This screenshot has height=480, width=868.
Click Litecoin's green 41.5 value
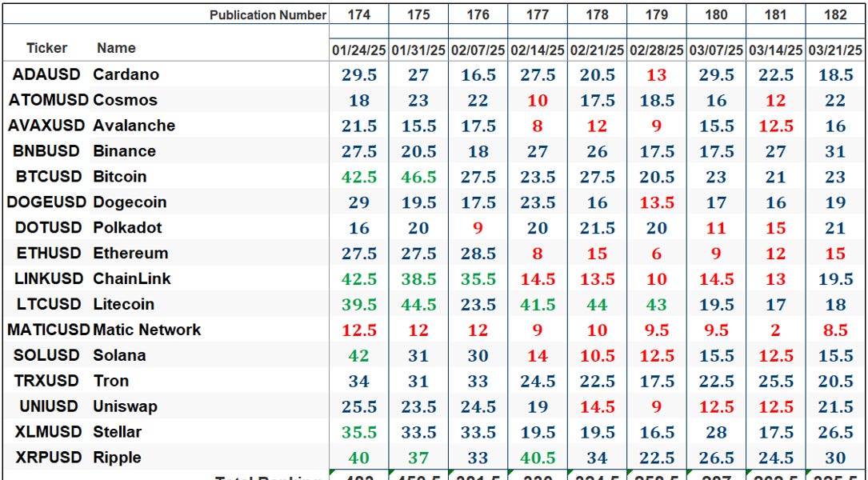[538, 305]
